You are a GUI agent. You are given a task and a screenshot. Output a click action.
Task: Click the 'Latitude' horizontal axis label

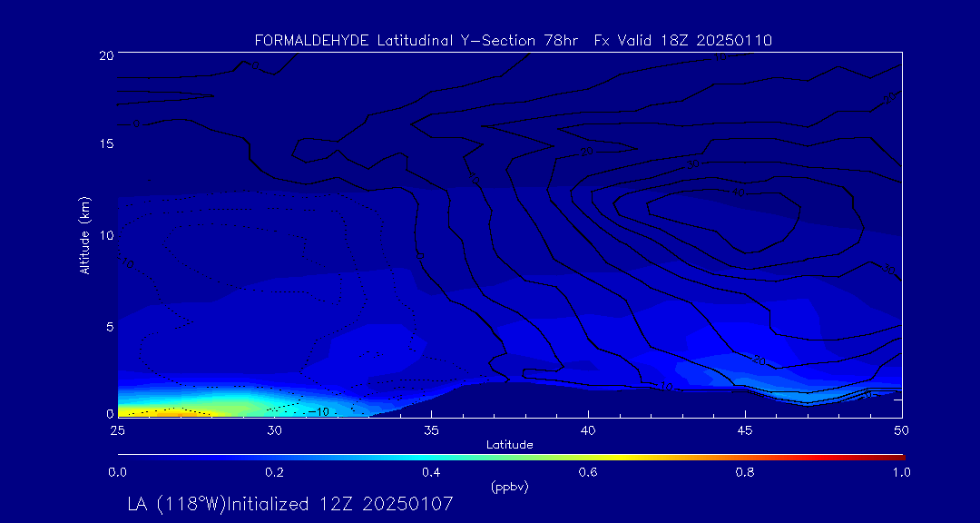510,445
